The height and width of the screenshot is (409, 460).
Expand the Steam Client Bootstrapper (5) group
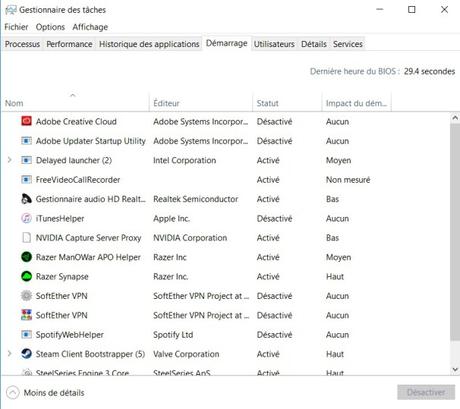click(x=10, y=353)
